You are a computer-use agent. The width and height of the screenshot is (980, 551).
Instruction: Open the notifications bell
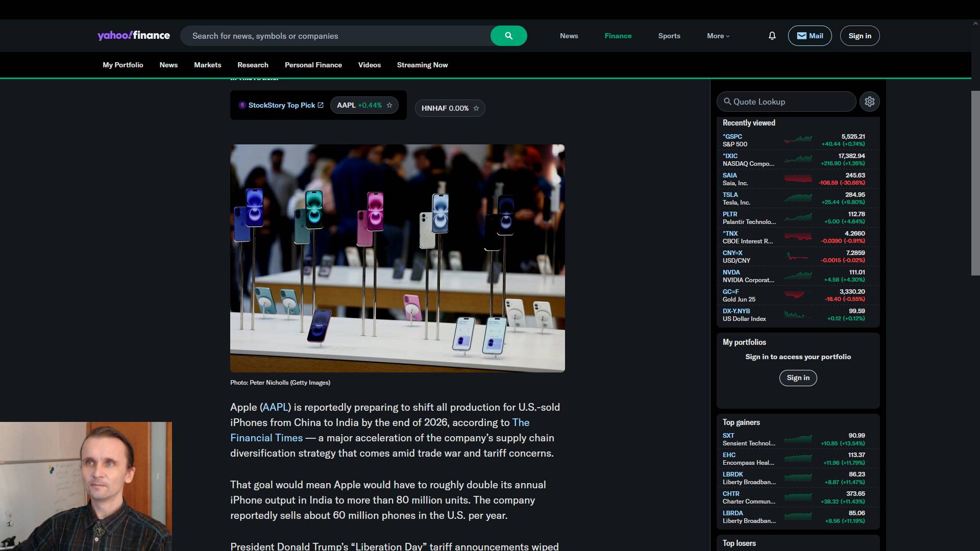[772, 36]
